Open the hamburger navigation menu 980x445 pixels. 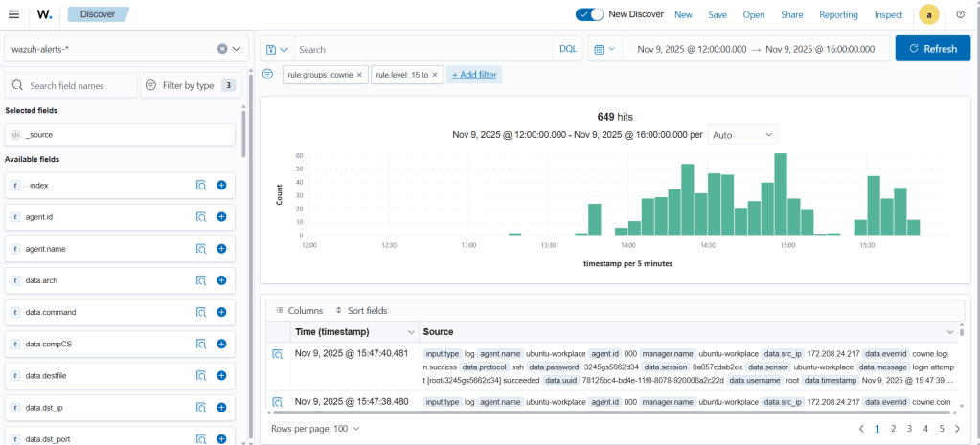pyautogui.click(x=13, y=14)
